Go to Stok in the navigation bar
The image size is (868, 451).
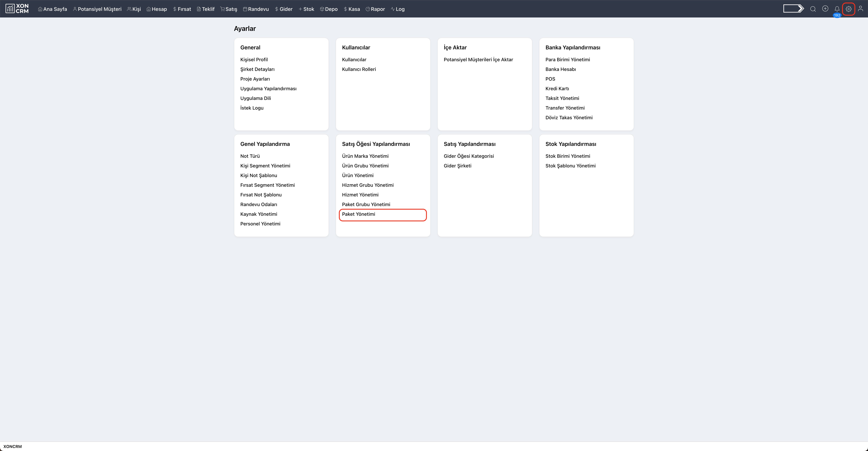coord(306,9)
